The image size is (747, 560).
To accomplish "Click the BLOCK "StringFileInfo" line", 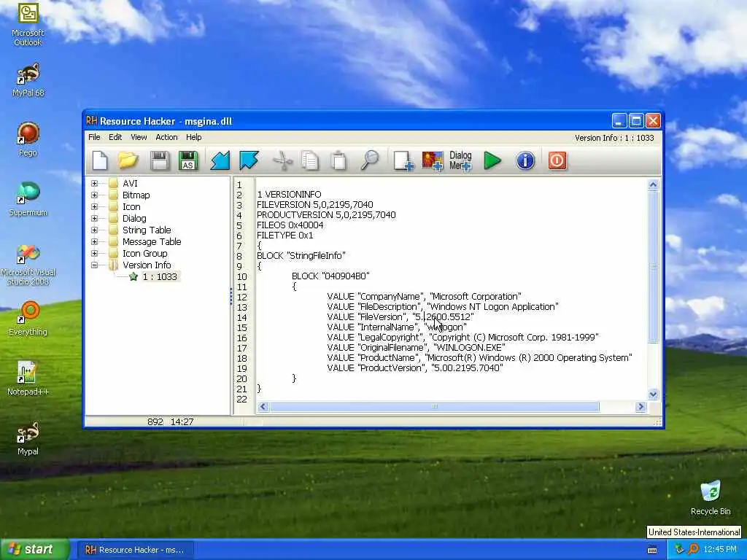I will point(301,256).
